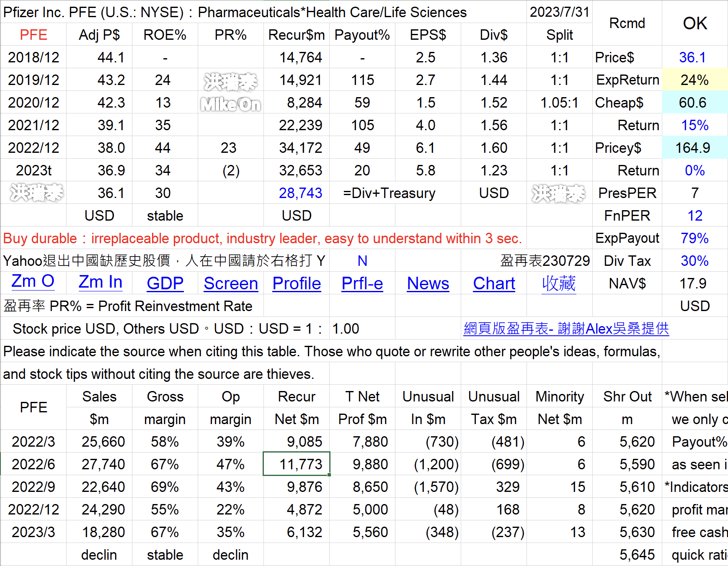Click the 4,872 recurring net value
This screenshot has height=566, width=728.
point(297,509)
